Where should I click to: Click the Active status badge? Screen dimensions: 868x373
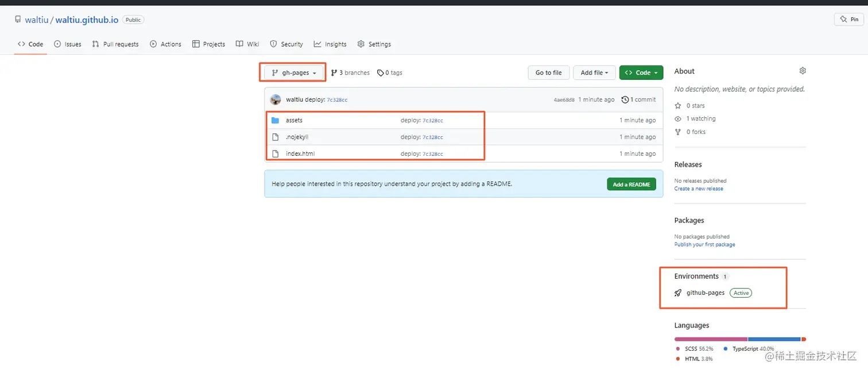click(741, 293)
